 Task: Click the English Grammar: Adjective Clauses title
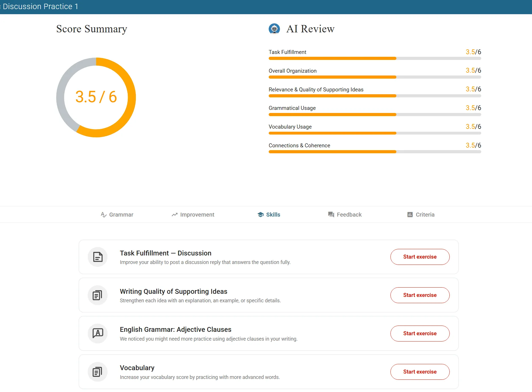[x=176, y=330]
